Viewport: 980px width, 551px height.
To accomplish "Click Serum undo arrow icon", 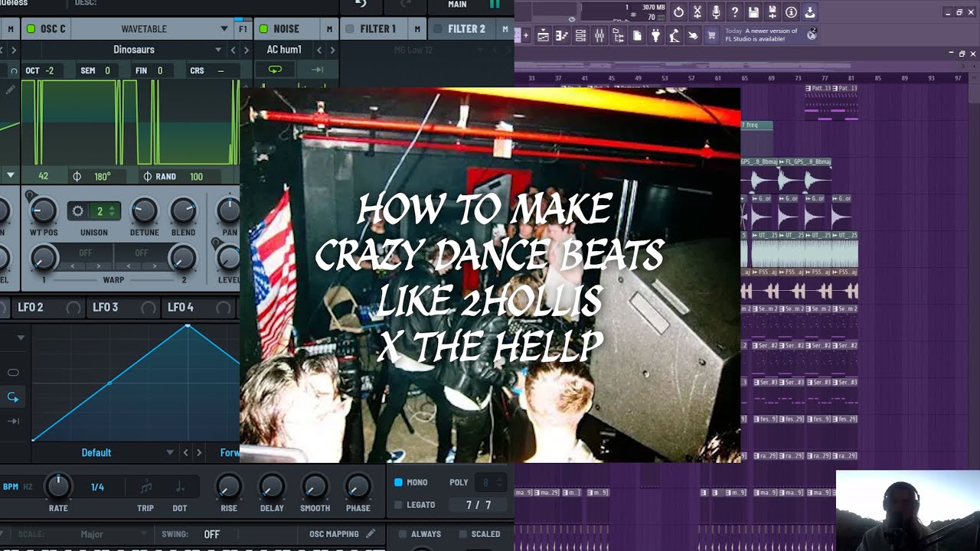I will [x=361, y=4].
